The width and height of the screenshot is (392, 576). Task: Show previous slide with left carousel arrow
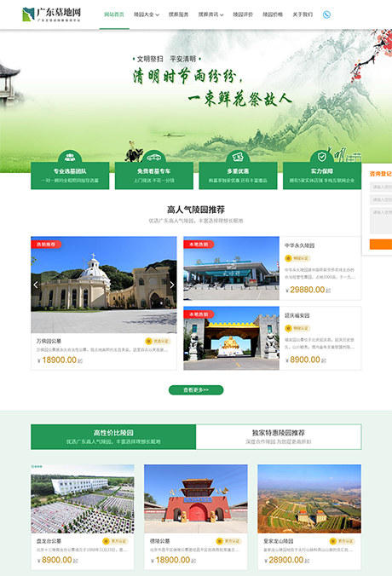pos(36,285)
